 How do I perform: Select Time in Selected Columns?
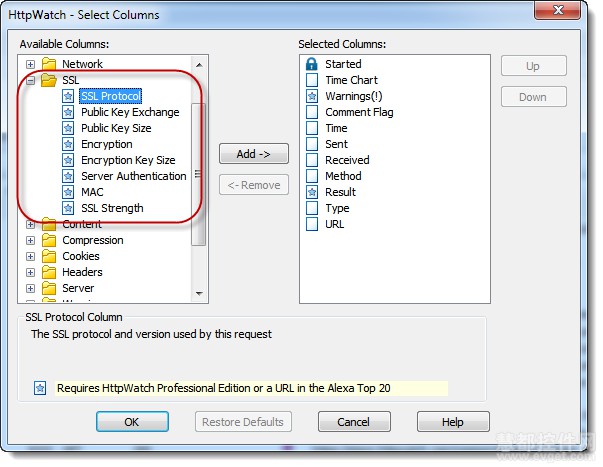[336, 128]
